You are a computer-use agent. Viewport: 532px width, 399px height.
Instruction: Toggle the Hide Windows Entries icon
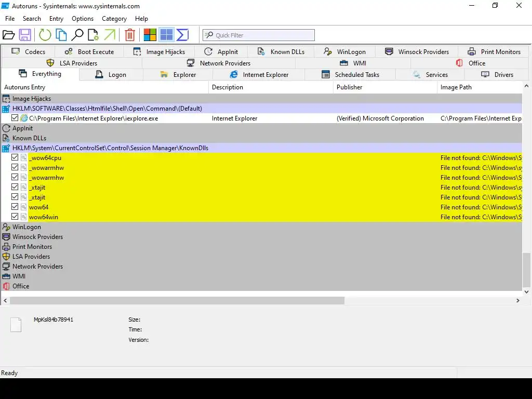[166, 35]
